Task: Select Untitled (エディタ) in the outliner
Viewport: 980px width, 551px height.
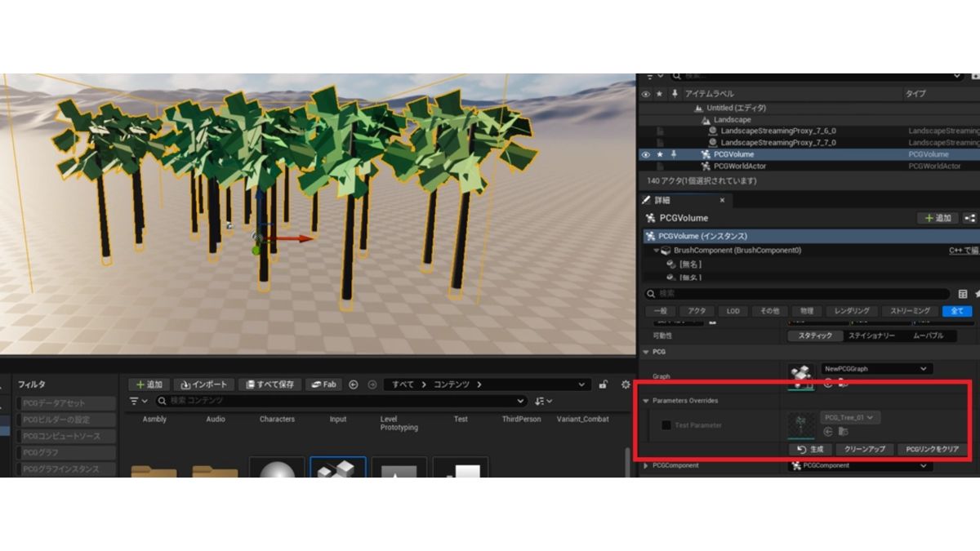Action: coord(736,108)
